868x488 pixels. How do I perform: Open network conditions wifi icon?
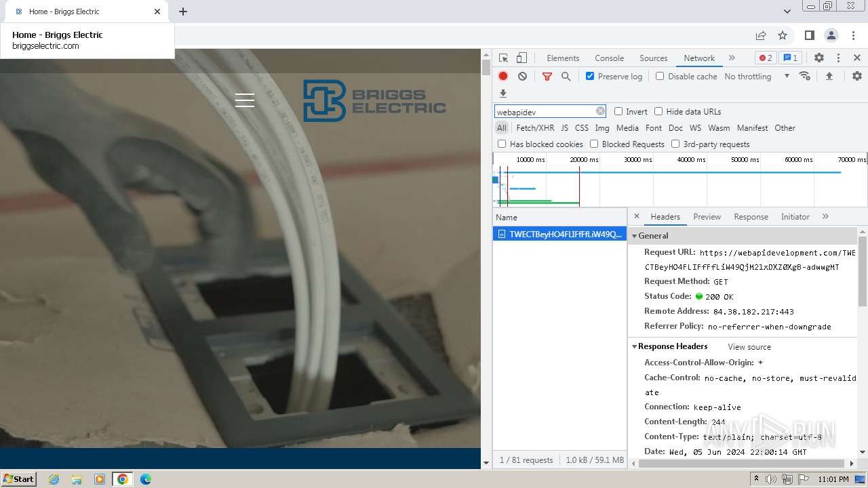click(805, 76)
